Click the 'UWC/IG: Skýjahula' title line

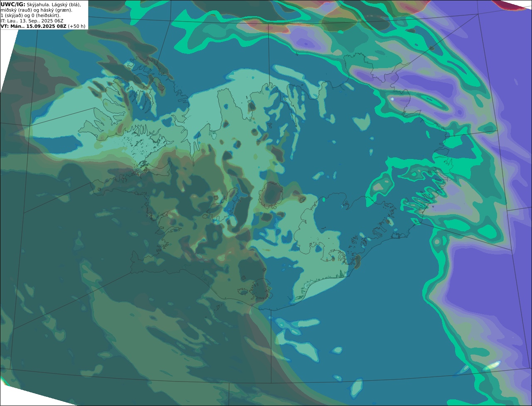(41, 4)
